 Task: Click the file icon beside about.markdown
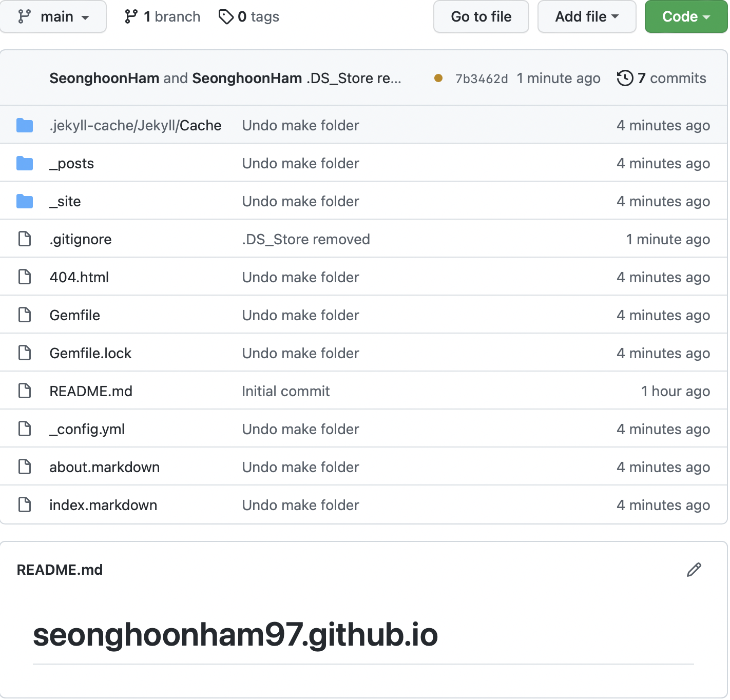pos(25,466)
